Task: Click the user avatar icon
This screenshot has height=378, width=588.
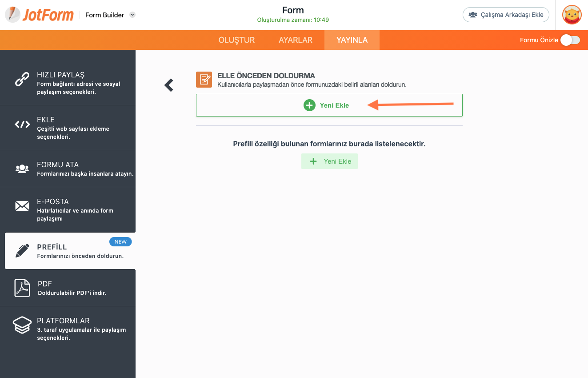Action: pyautogui.click(x=572, y=15)
